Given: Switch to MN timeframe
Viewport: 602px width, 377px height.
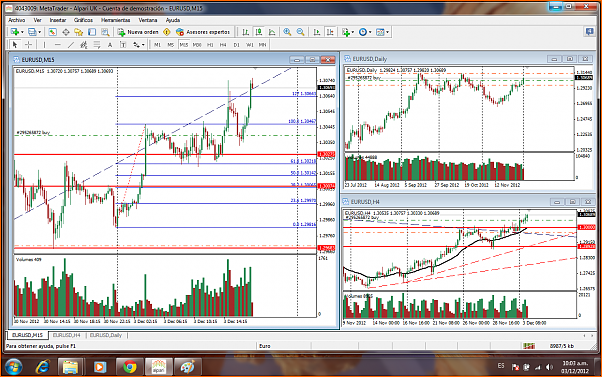Looking at the screenshot, I should 262,45.
